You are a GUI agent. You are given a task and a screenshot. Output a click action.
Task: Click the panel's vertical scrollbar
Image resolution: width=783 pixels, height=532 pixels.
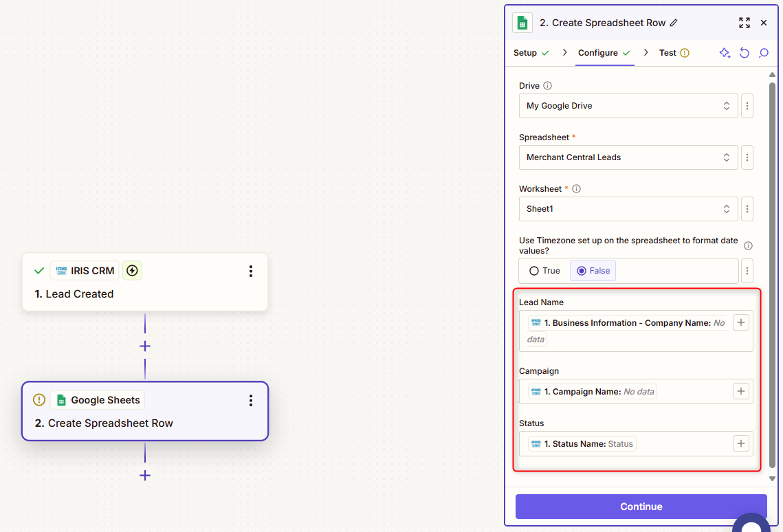pyautogui.click(x=772, y=275)
